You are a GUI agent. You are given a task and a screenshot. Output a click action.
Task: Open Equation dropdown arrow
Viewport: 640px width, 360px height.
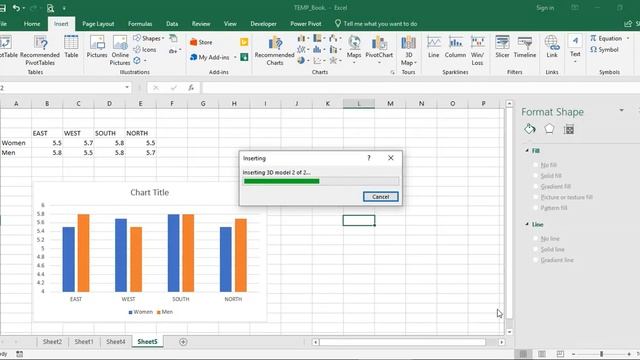pyautogui.click(x=628, y=38)
